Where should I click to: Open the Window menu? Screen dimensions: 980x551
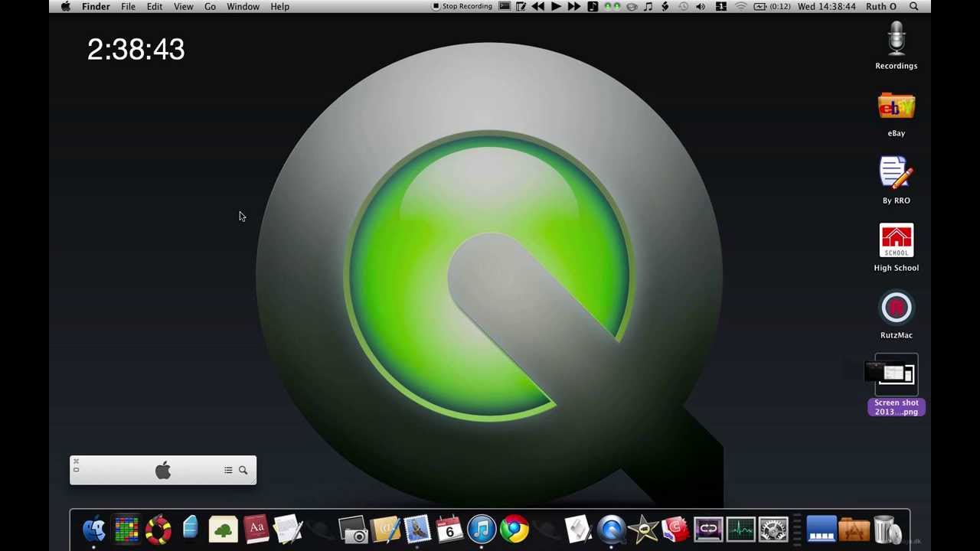coord(243,6)
